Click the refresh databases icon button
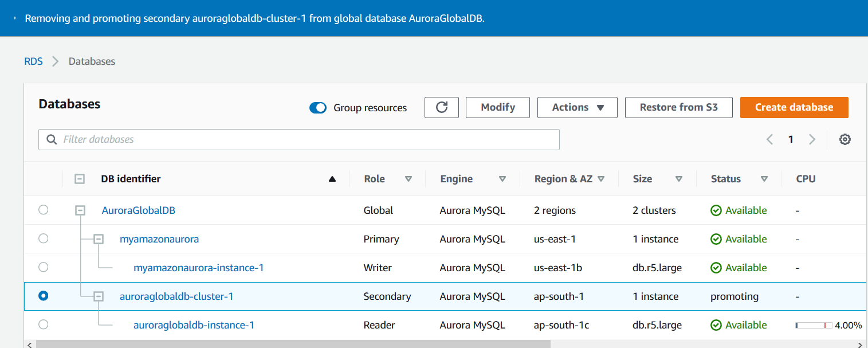The image size is (868, 348). pyautogui.click(x=441, y=107)
